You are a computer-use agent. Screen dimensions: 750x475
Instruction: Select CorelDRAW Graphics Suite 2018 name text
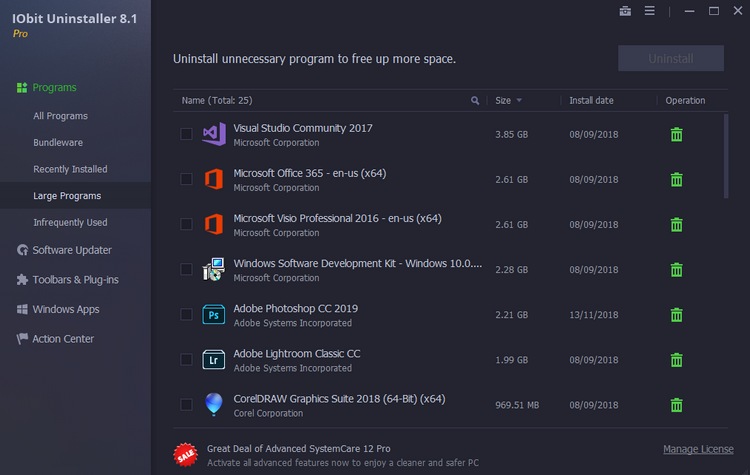[339, 399]
